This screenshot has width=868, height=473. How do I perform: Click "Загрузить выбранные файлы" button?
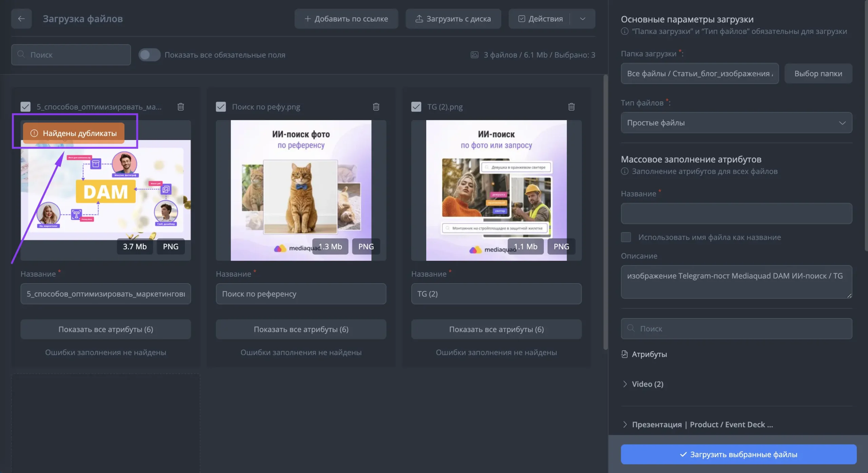739,454
